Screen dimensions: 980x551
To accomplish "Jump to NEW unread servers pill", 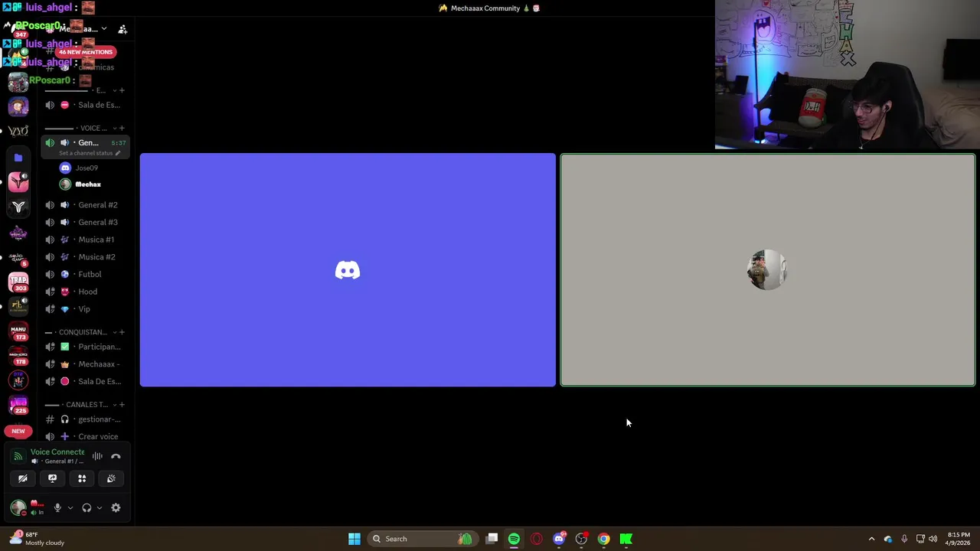I will [x=18, y=431].
